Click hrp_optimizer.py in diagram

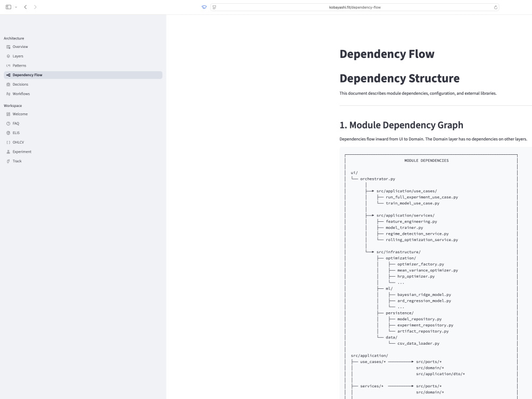[416, 277]
